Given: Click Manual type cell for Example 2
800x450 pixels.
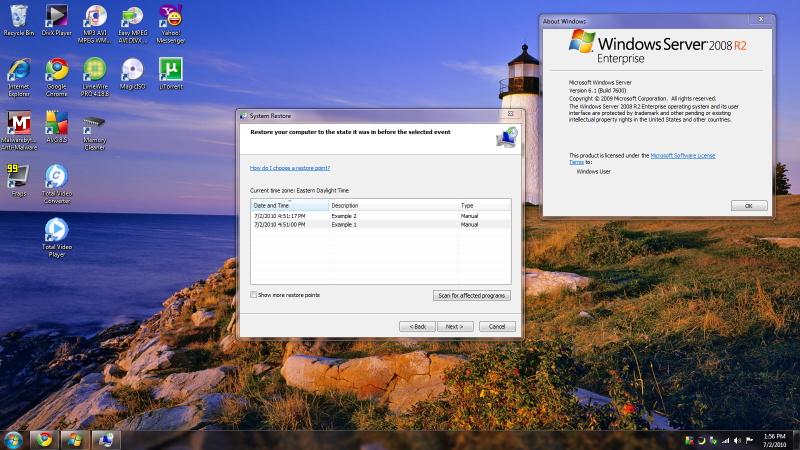Looking at the screenshot, I should tap(469, 216).
